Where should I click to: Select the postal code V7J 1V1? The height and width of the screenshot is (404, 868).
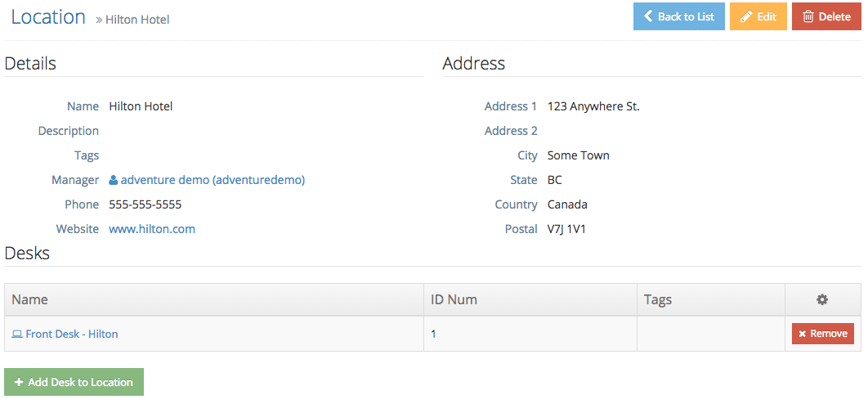[x=566, y=229]
